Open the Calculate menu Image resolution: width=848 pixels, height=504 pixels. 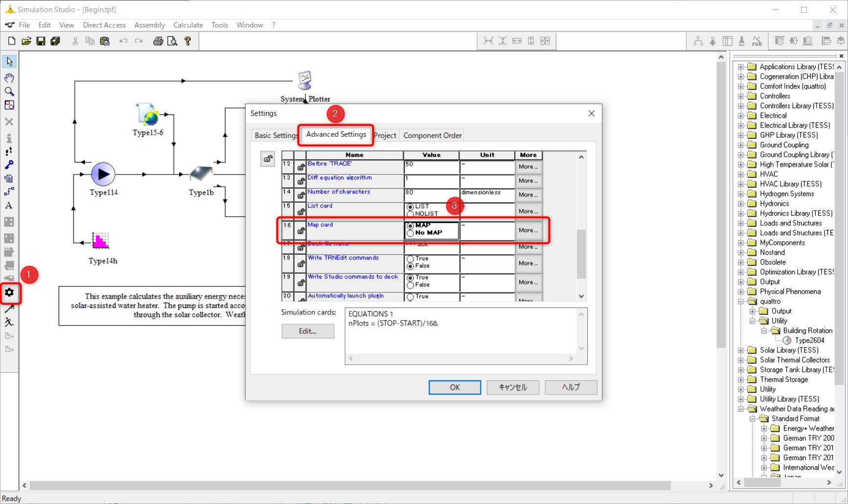tap(188, 25)
